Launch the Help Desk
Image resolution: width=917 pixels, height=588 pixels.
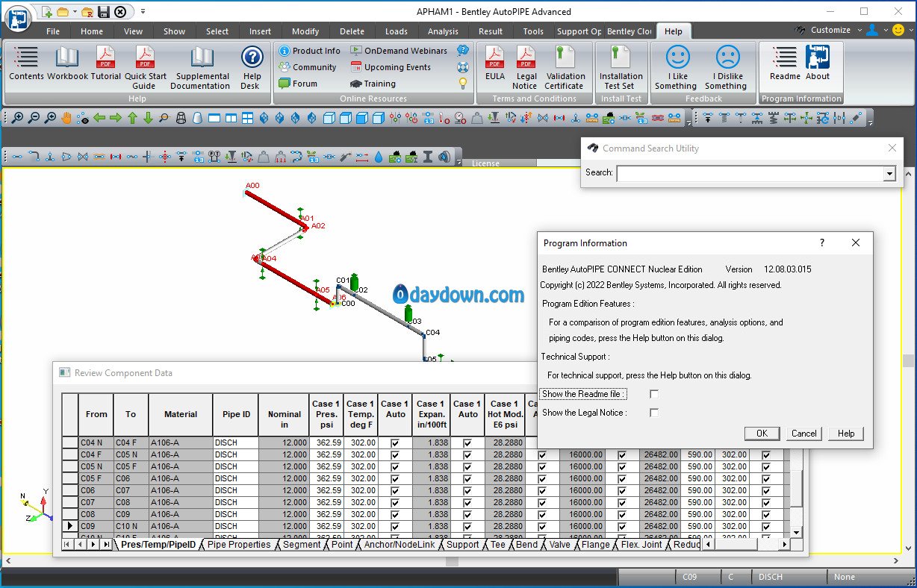252,67
